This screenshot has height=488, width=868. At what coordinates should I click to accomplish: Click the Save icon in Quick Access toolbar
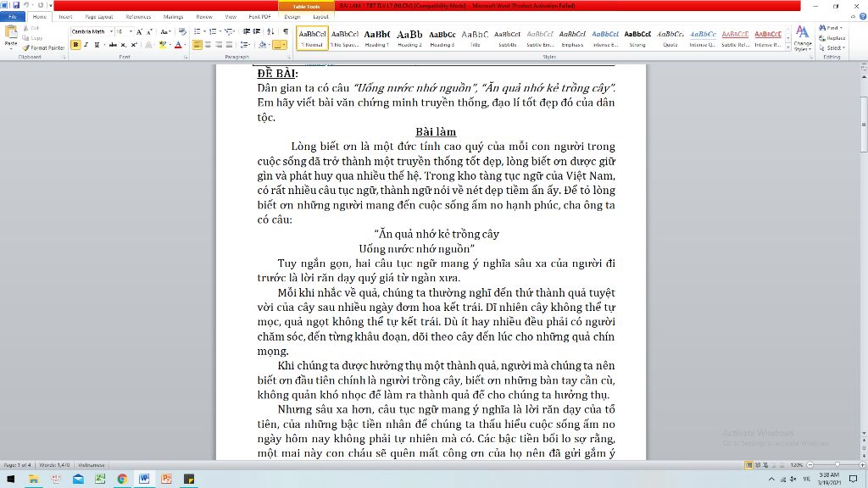(x=16, y=6)
